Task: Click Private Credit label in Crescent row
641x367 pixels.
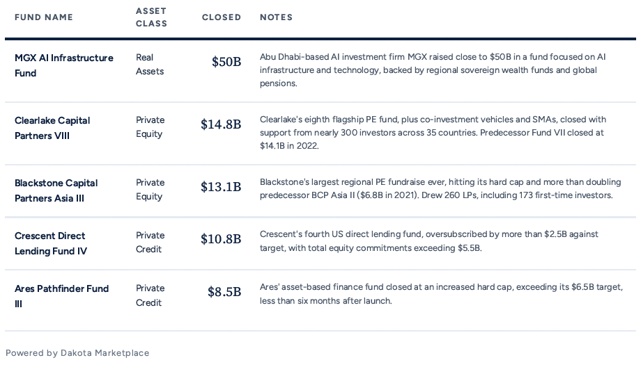Action: 150,242
